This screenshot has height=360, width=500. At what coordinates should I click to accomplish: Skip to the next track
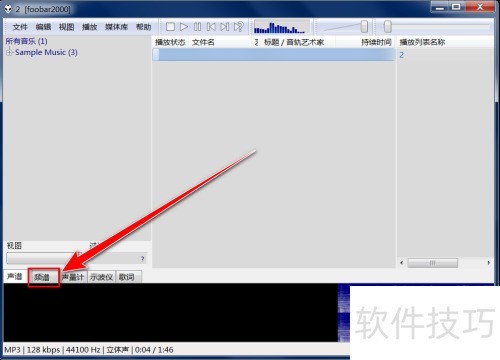(225, 27)
